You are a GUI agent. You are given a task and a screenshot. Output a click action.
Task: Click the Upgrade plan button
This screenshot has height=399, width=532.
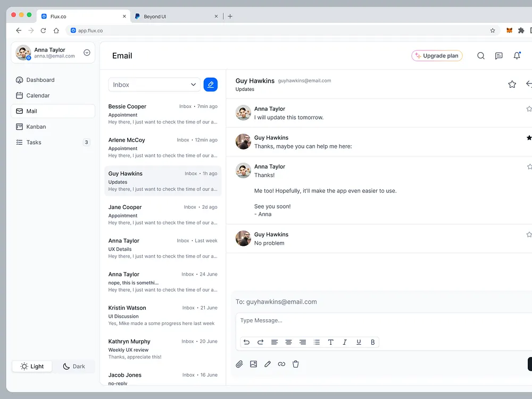pos(437,55)
